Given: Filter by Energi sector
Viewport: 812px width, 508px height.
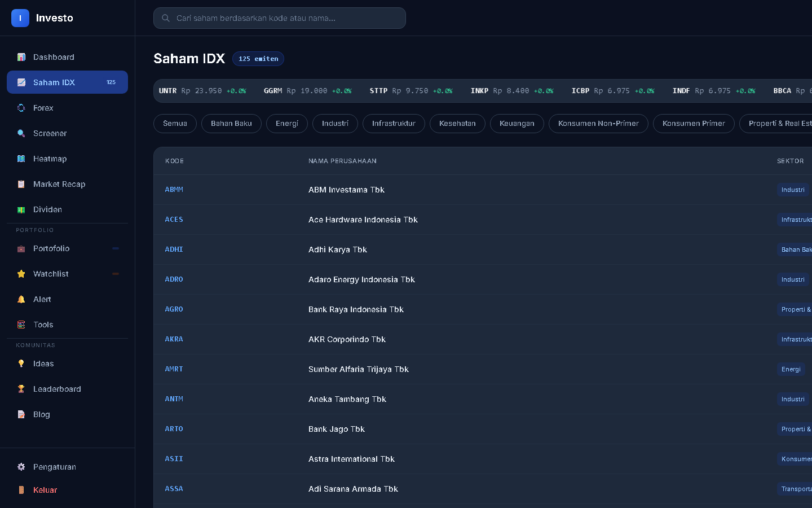Looking at the screenshot, I should pyautogui.click(x=287, y=124).
